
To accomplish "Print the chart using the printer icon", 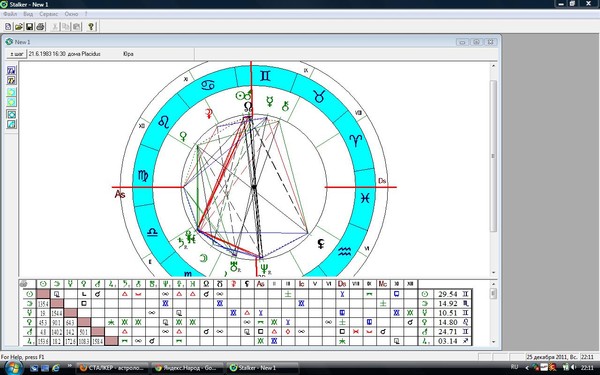I will 40,26.
